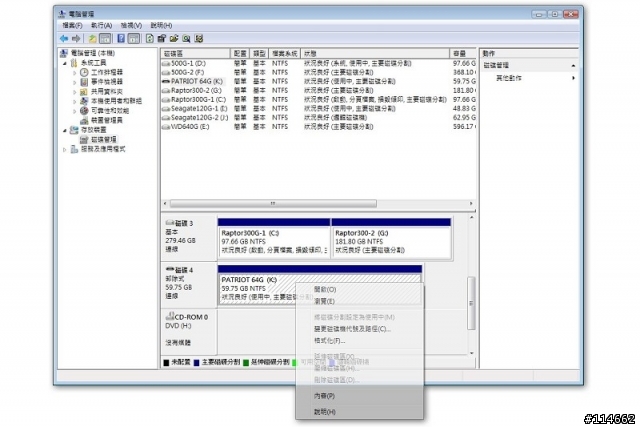Open the 檢視(V) menu

pyautogui.click(x=131, y=25)
